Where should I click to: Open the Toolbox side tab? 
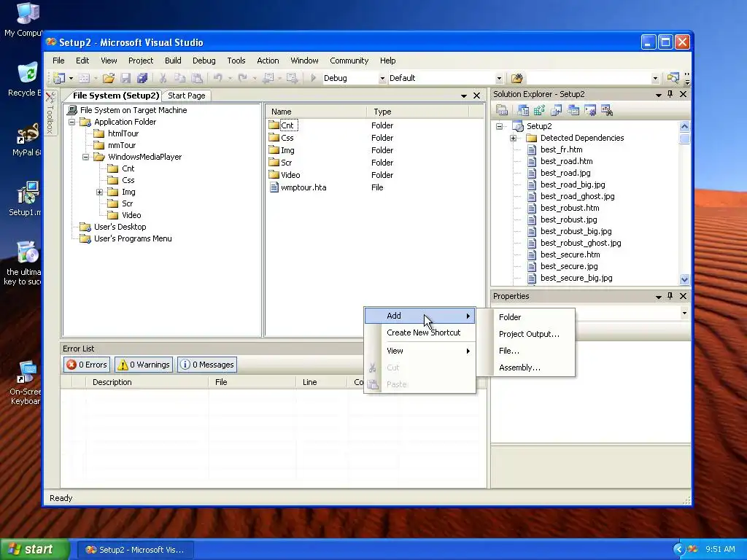tap(50, 113)
